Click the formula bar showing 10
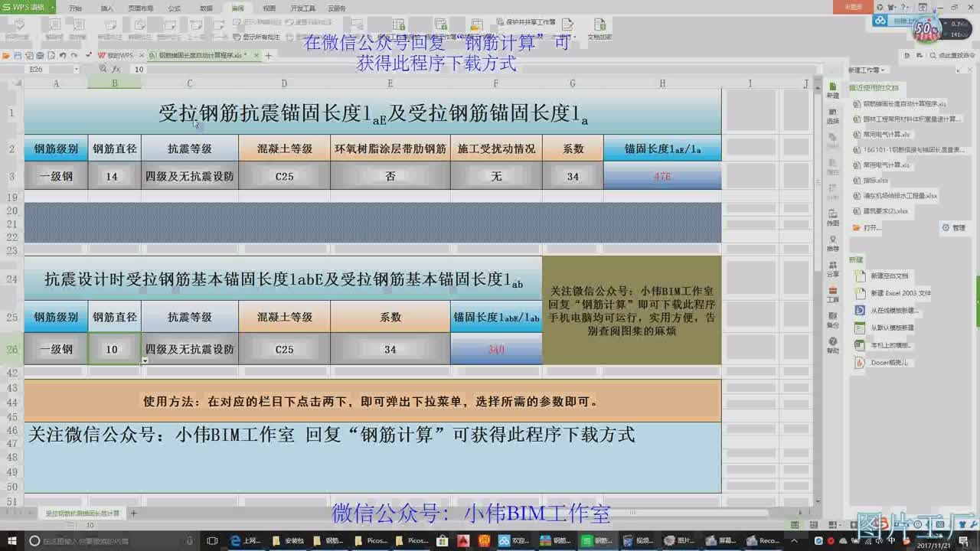The image size is (980, 551). tap(475, 69)
